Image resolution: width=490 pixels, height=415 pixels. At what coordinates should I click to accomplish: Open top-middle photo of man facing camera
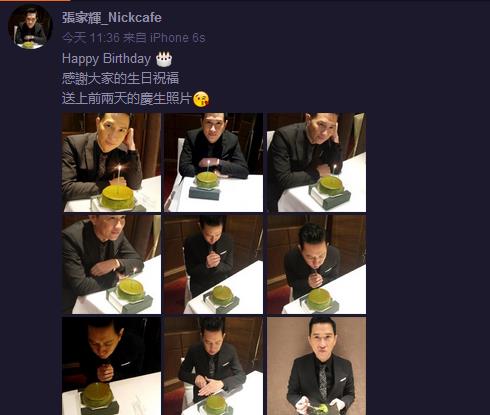pos(213,162)
